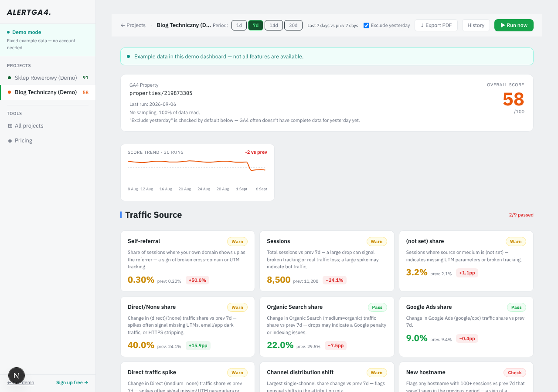Set period to 14d
Image resolution: width=558 pixels, height=392 pixels.
(274, 25)
